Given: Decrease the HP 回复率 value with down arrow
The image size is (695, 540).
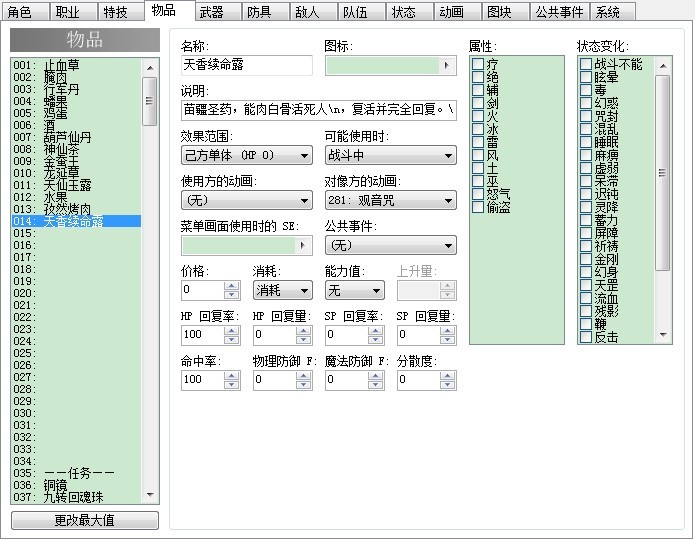Looking at the screenshot, I should [x=231, y=340].
